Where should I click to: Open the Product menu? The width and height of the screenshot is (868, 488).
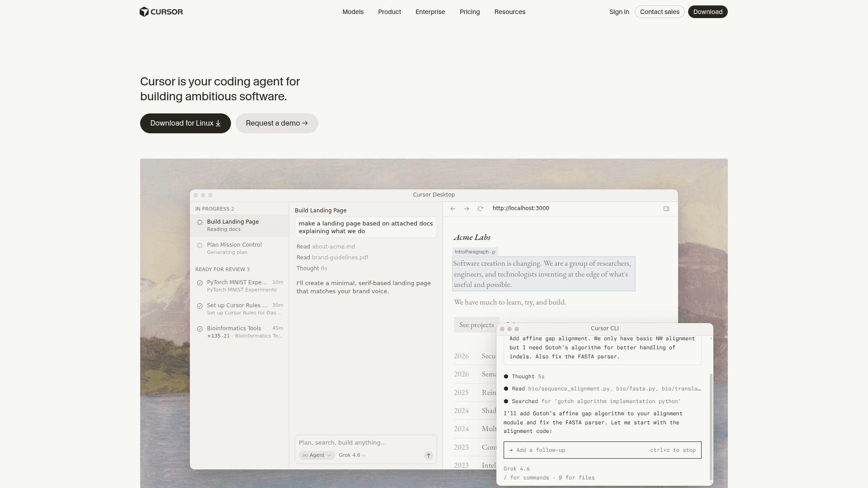pyautogui.click(x=389, y=12)
